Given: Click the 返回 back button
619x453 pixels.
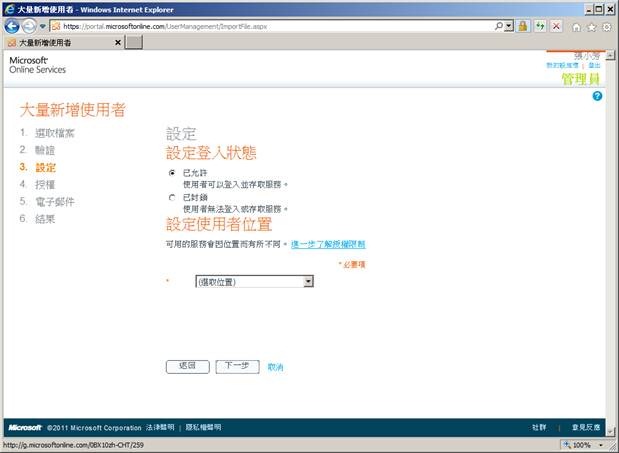Looking at the screenshot, I should (188, 367).
